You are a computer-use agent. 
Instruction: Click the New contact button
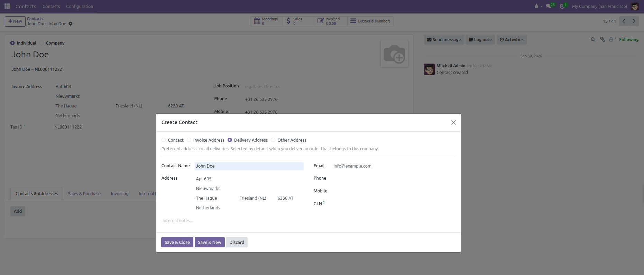[x=15, y=21]
